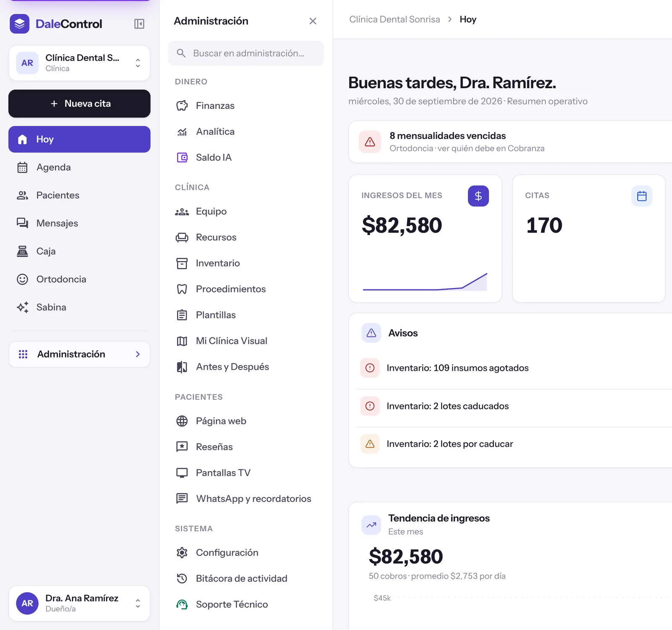Open Caja in the sidebar
The height and width of the screenshot is (630, 672).
click(x=79, y=252)
